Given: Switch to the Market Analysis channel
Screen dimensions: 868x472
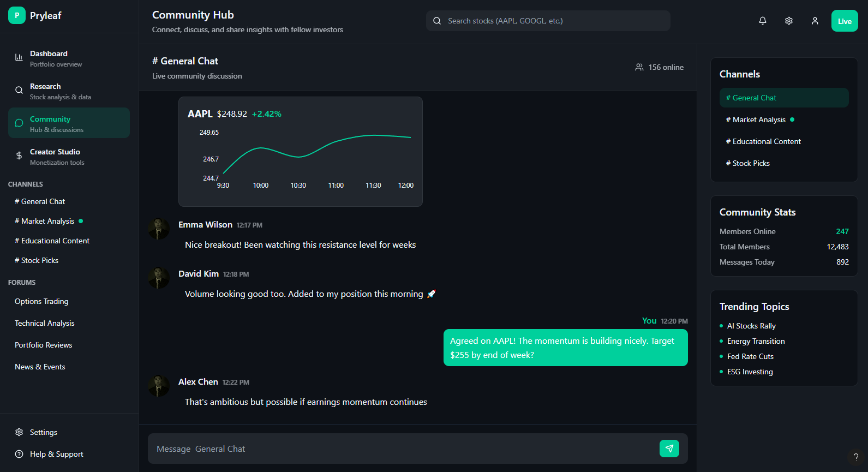Looking at the screenshot, I should click(44, 221).
